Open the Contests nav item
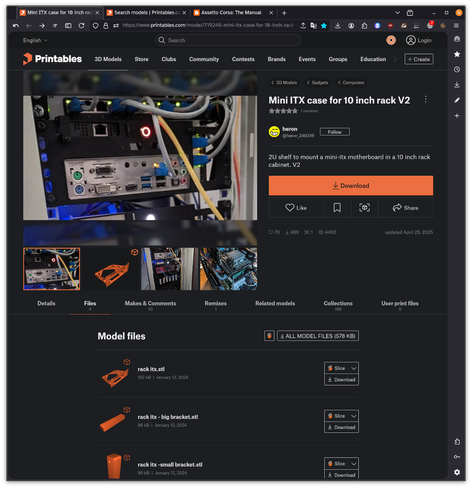The height and width of the screenshot is (488, 472). coord(243,59)
